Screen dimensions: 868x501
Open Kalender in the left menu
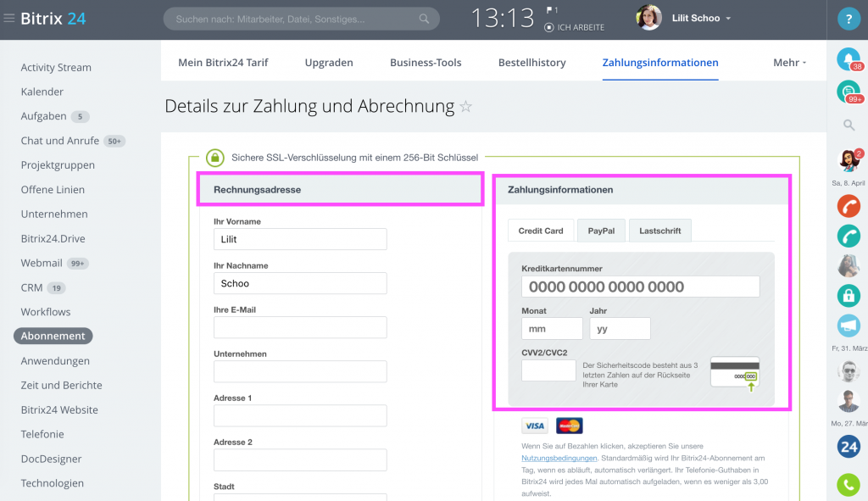42,92
